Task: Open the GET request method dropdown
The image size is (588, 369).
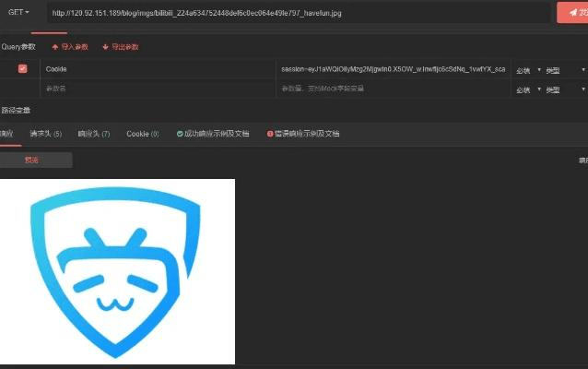Action: coord(18,13)
